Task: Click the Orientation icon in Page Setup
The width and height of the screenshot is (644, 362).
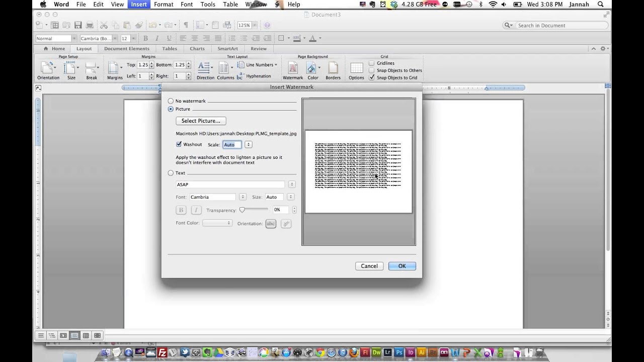Action: pos(48,68)
